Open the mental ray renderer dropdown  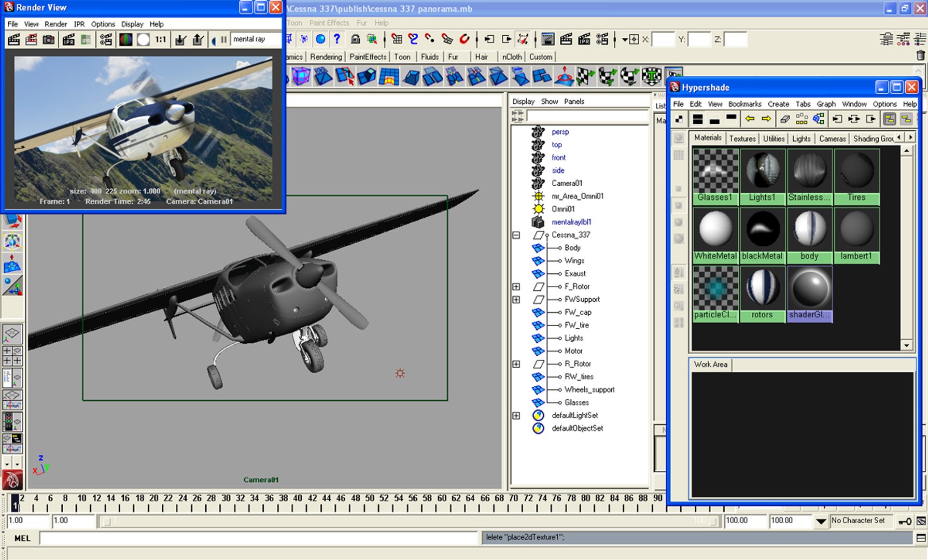pos(256,39)
